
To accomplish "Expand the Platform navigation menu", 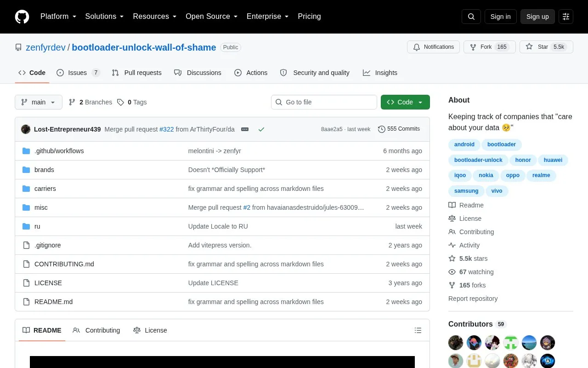I will [58, 17].
